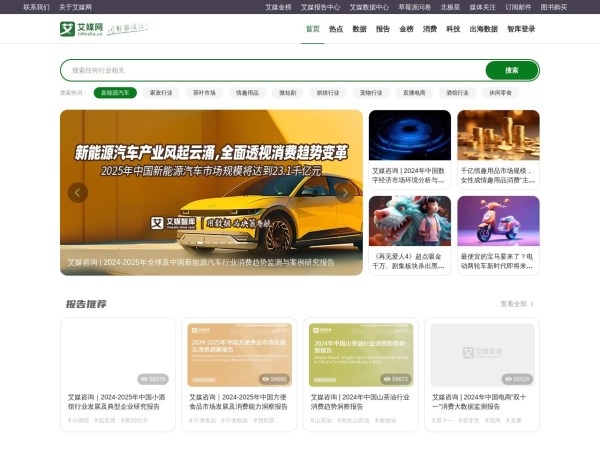Screen dimensions: 600x450
Task: Advance to next carousel slide
Action: (x=345, y=193)
